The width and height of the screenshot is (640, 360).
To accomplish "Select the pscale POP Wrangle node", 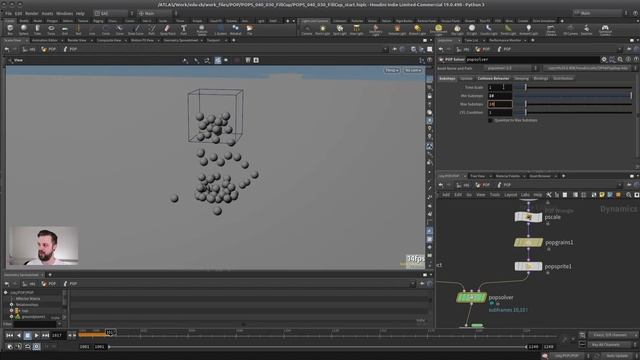I will pos(528,217).
